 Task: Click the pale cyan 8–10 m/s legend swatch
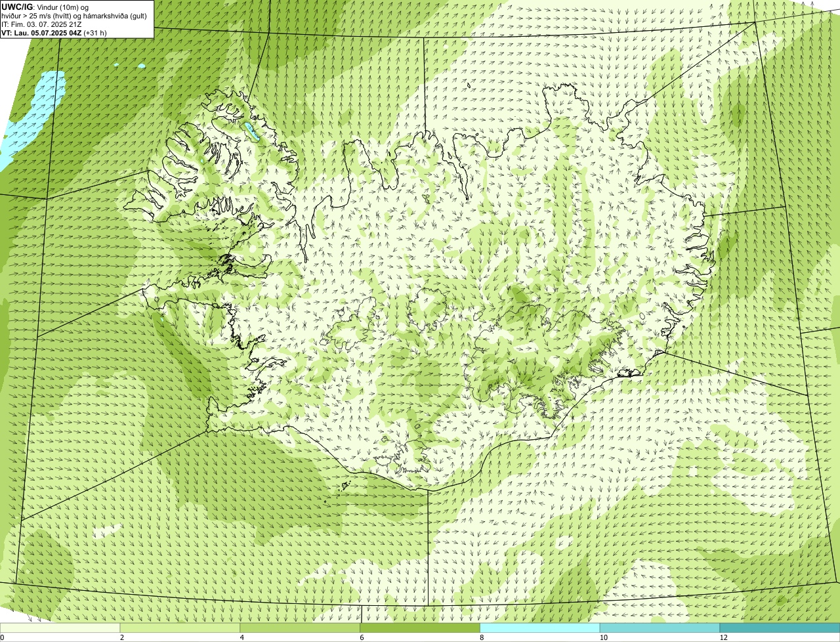[x=540, y=628]
